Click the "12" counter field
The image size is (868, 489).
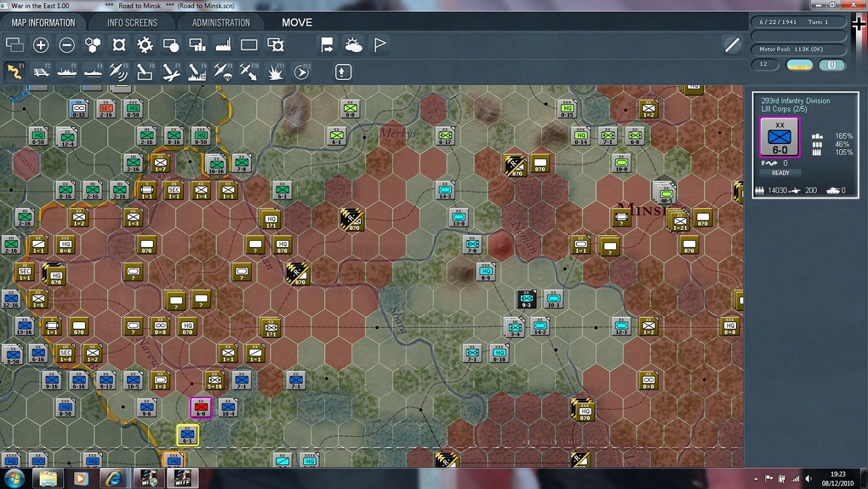pos(765,65)
